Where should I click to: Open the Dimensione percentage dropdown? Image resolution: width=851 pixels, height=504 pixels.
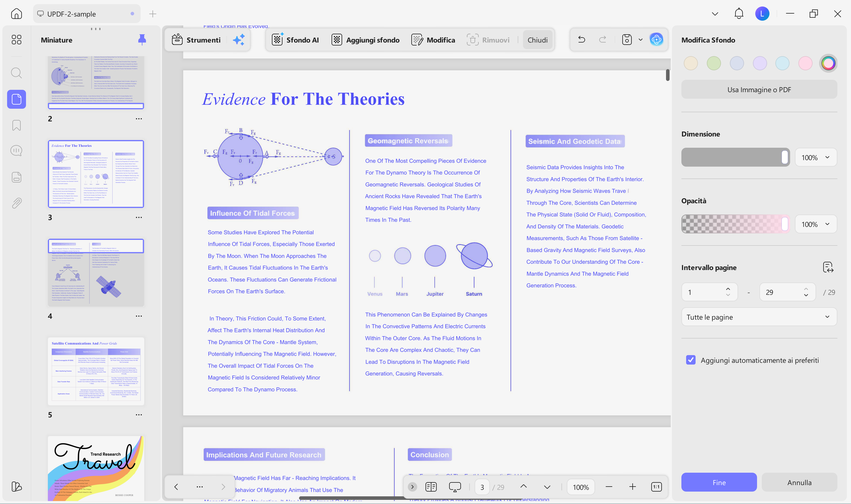coord(816,157)
